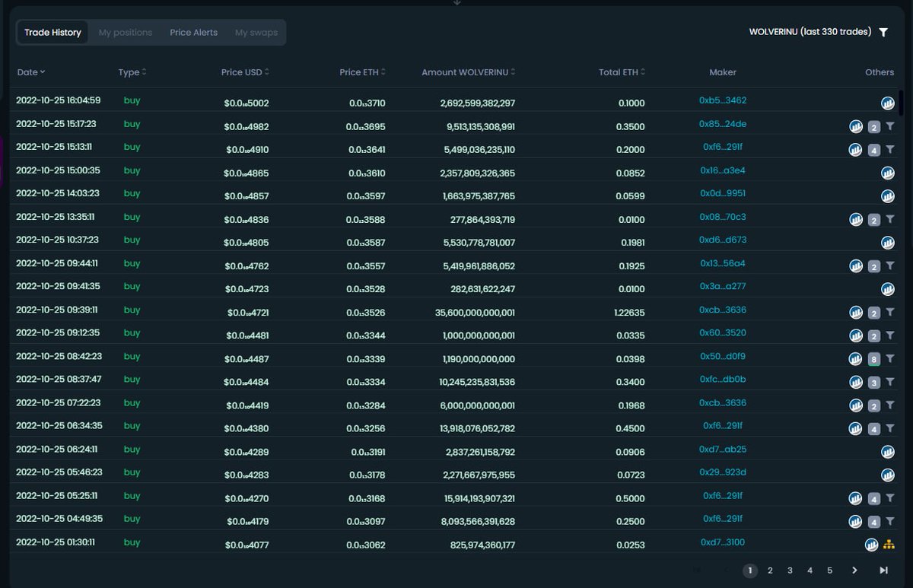The height and width of the screenshot is (588, 913).
Task: Sort the table by Date column
Action: 31,72
